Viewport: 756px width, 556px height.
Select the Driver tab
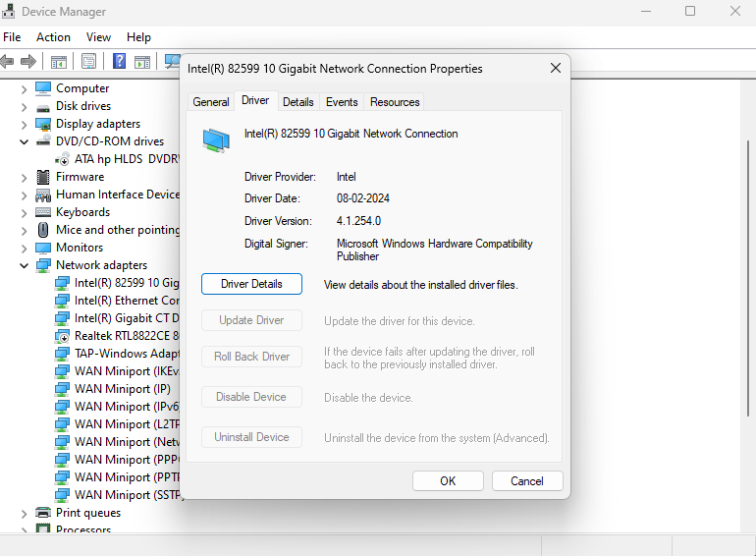[x=255, y=101]
